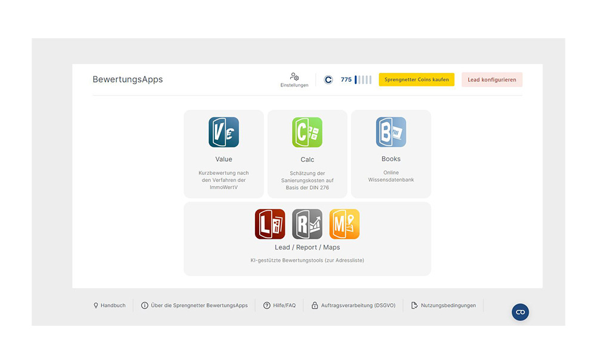Click the Lead / Report / Maps title
The width and height of the screenshot is (597, 364).
click(307, 247)
